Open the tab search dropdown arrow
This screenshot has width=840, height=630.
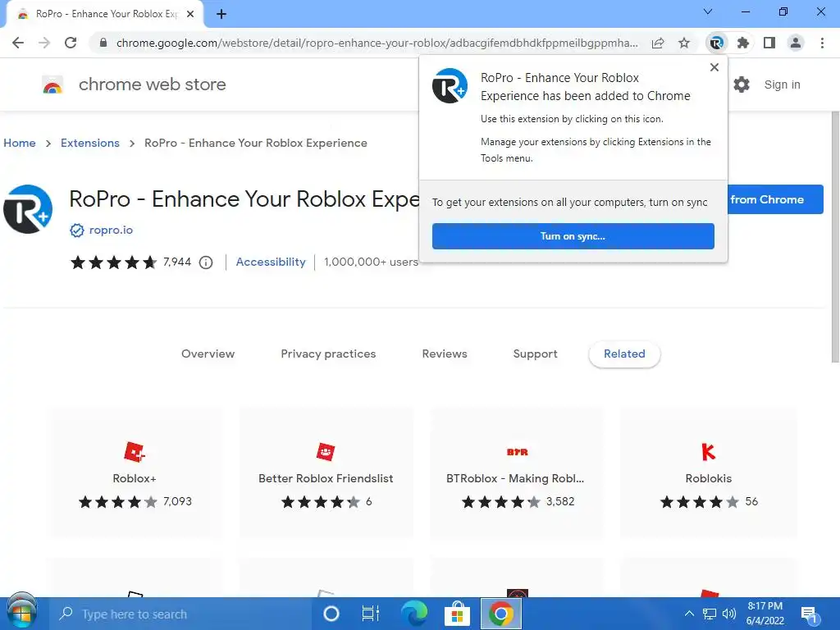(x=708, y=11)
